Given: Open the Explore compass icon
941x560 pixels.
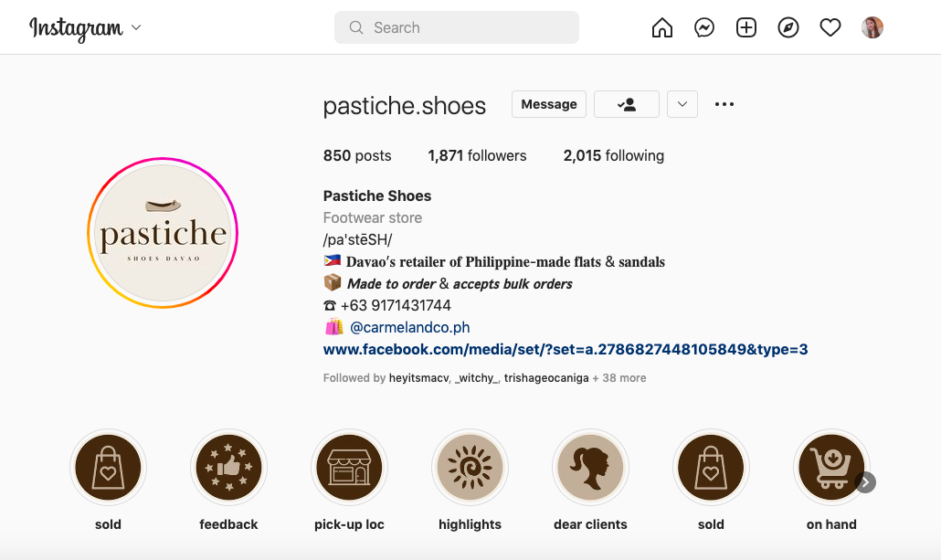Looking at the screenshot, I should pos(788,27).
